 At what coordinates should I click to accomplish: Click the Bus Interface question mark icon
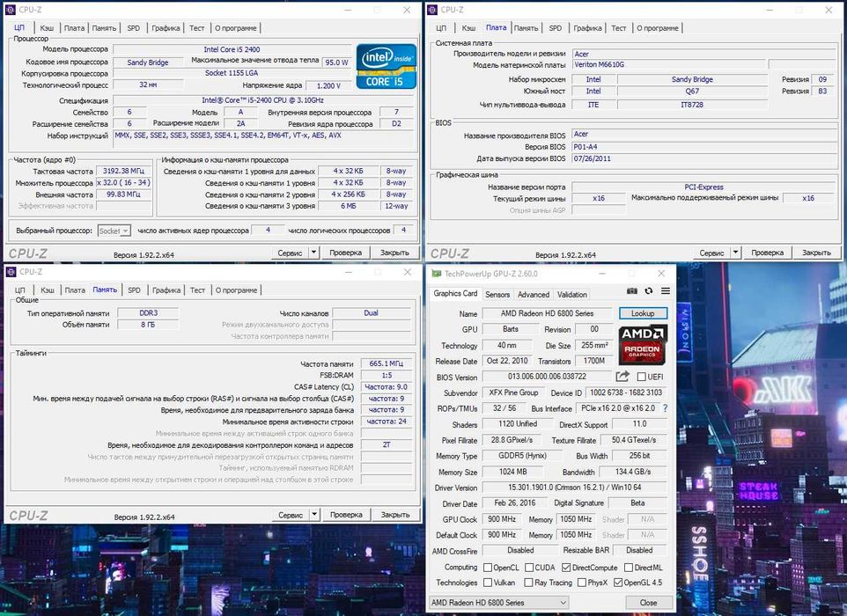pos(665,408)
